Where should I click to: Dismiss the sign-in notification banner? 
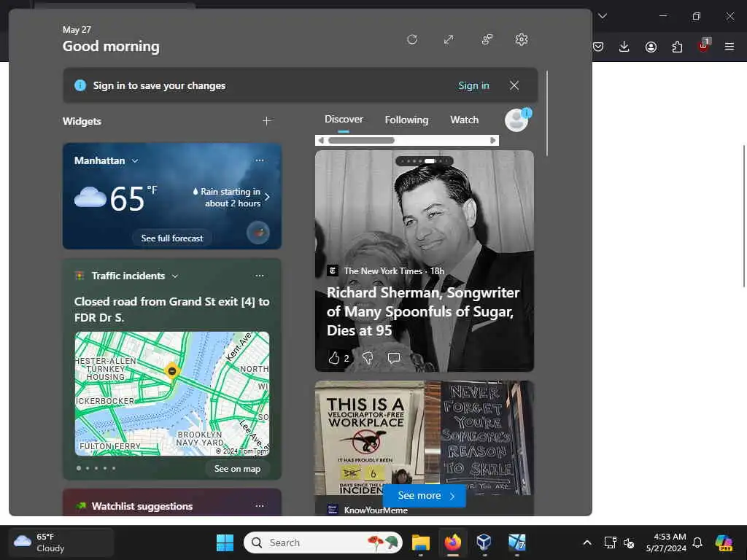pyautogui.click(x=514, y=85)
